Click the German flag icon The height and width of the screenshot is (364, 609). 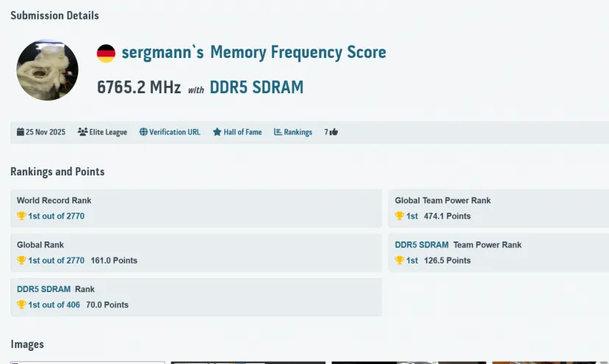[x=106, y=53]
